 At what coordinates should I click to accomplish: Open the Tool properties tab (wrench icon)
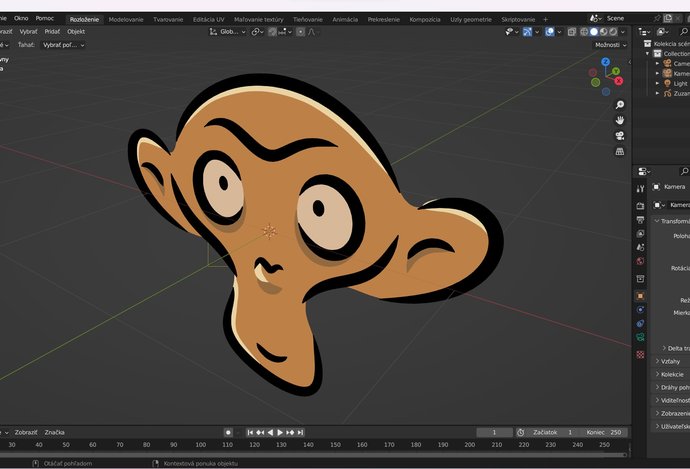point(641,187)
